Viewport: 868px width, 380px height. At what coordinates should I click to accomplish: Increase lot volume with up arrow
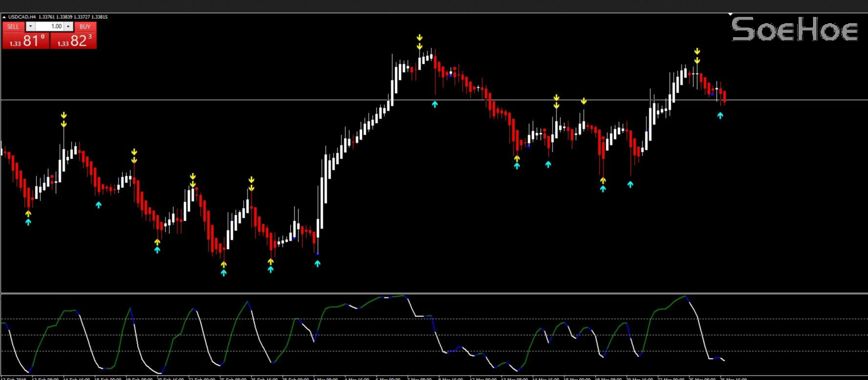point(68,27)
